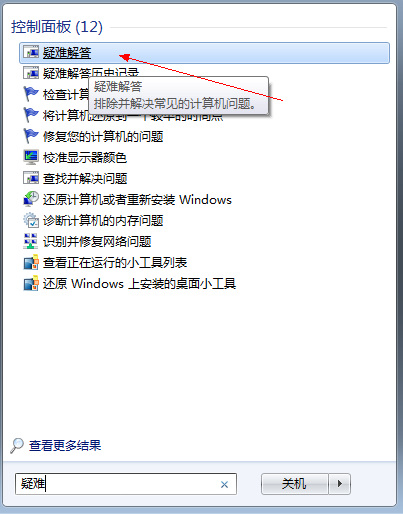
Task: Click the 控制面板 (12) group header
Action: [x=57, y=27]
